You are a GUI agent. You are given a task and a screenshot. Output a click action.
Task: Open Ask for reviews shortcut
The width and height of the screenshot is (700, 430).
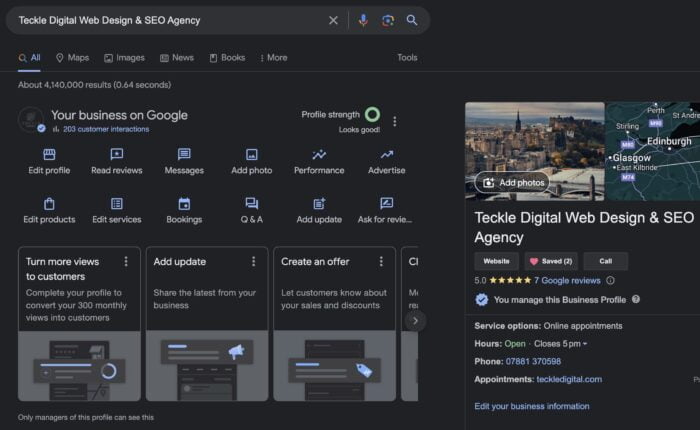pyautogui.click(x=385, y=211)
